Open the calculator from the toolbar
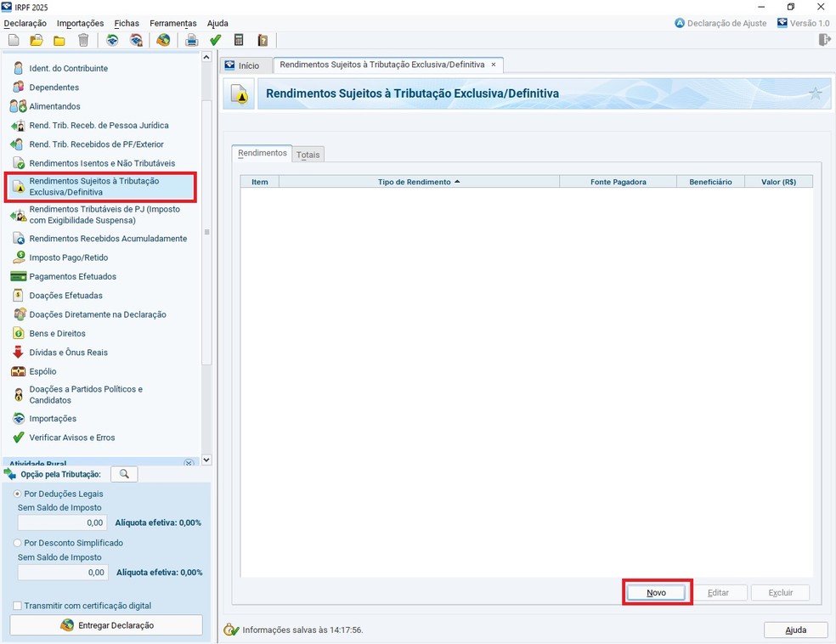This screenshot has height=644, width=836. click(x=239, y=40)
